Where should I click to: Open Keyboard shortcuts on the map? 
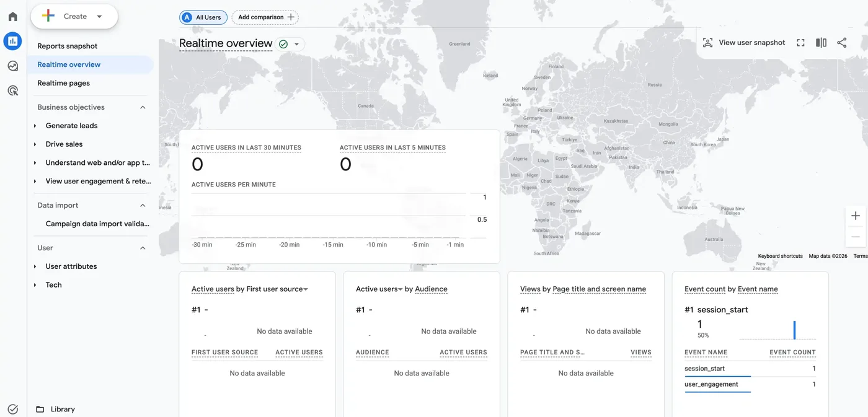click(x=780, y=256)
